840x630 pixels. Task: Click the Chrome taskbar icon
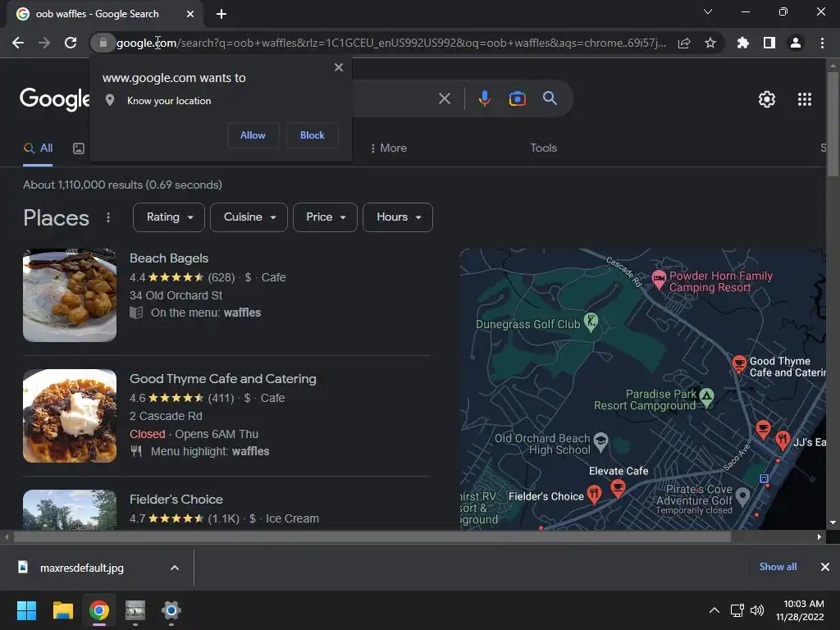[99, 610]
